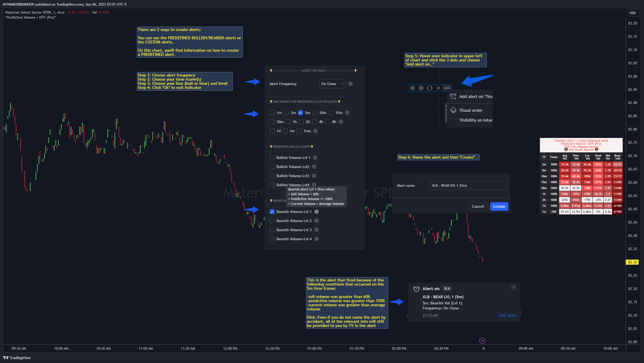Enable the 4h time frame checkbox
644x363 pixels.
coord(314,122)
